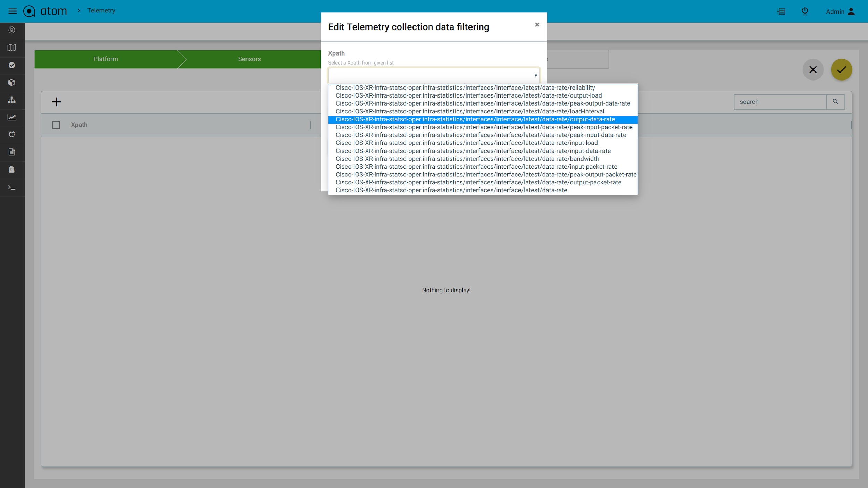Open the task list icon in header

[x=781, y=11]
